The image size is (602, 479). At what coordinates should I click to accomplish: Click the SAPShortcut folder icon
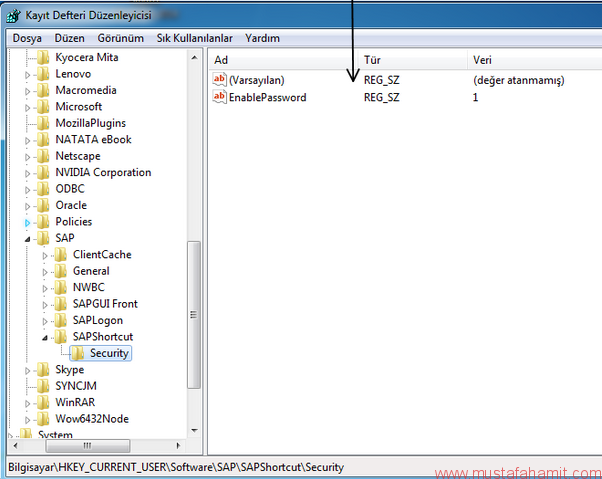point(61,337)
